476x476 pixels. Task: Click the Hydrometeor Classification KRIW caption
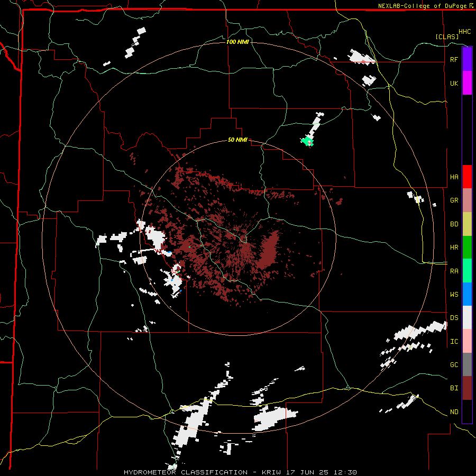(240, 472)
